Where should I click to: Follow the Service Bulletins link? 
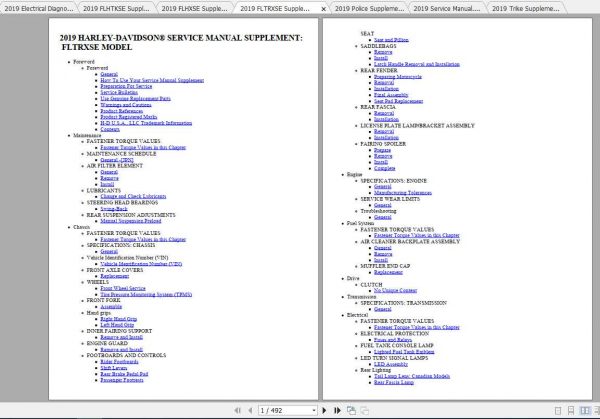pyautogui.click(x=119, y=92)
